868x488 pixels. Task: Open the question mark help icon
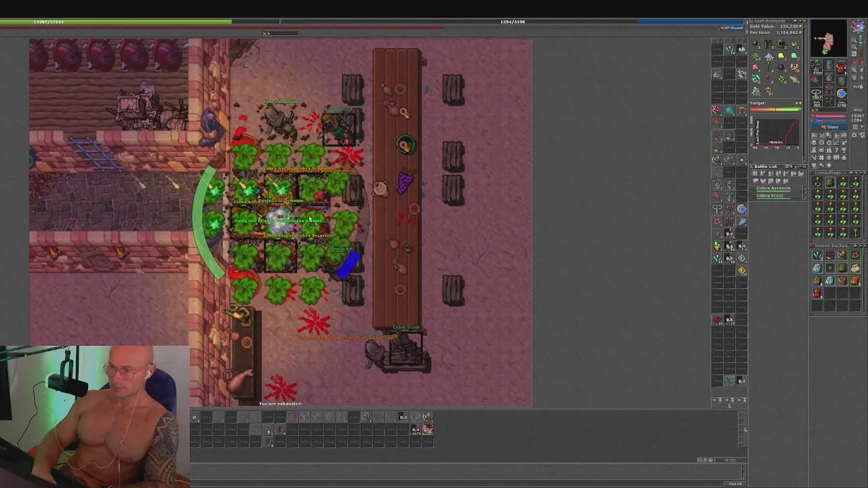click(x=836, y=150)
